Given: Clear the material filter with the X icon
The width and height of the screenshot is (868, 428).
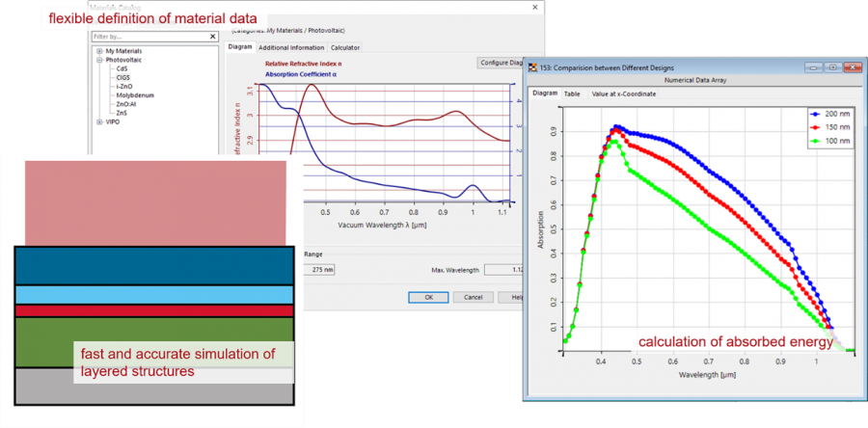Looking at the screenshot, I should click(211, 37).
